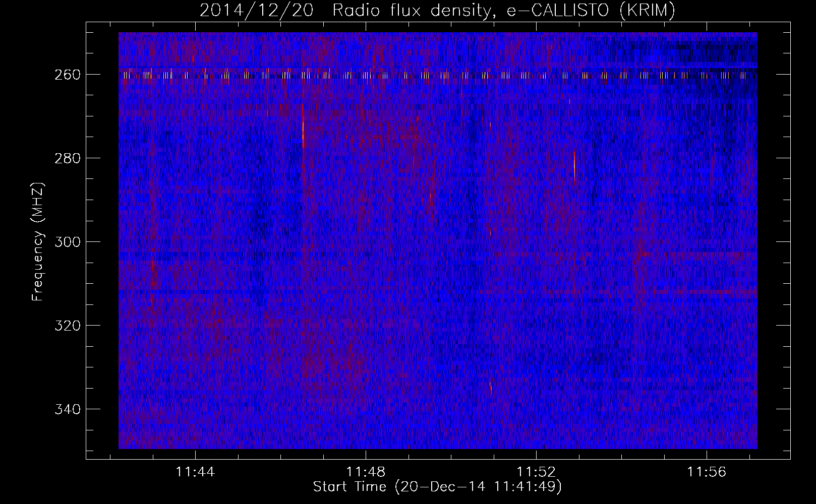The height and width of the screenshot is (504, 816).
Task: Click the 11:48 time tick label
Action: pyautogui.click(x=366, y=472)
